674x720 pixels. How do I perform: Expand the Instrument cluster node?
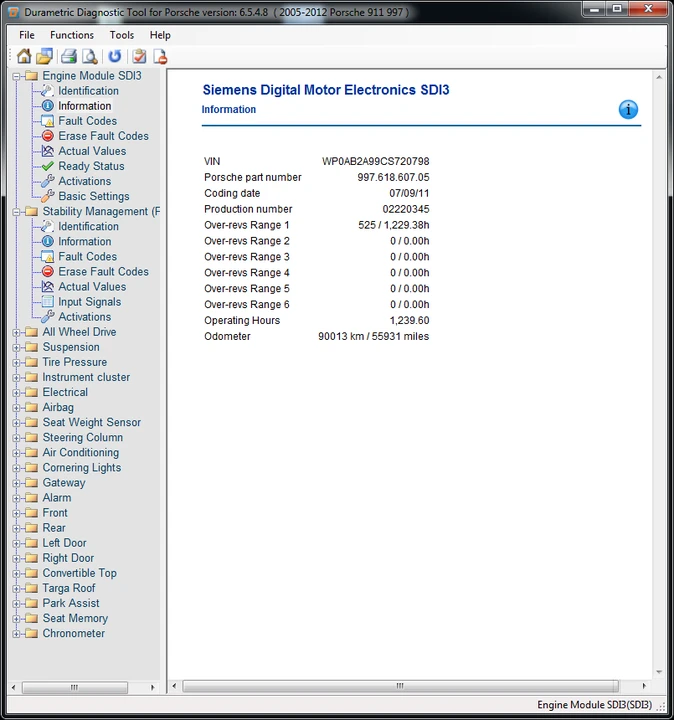coord(17,377)
